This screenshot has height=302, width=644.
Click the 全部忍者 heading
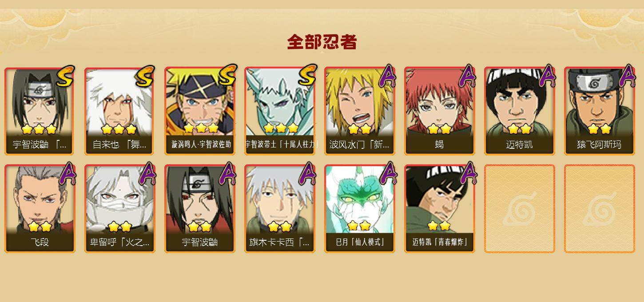click(322, 42)
